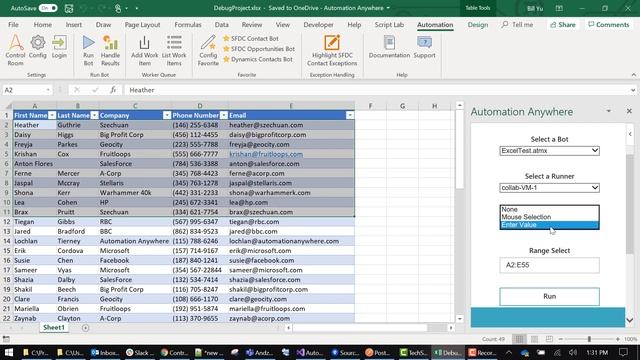The image size is (640, 360).
Task: Open the File tab
Action: point(13,24)
